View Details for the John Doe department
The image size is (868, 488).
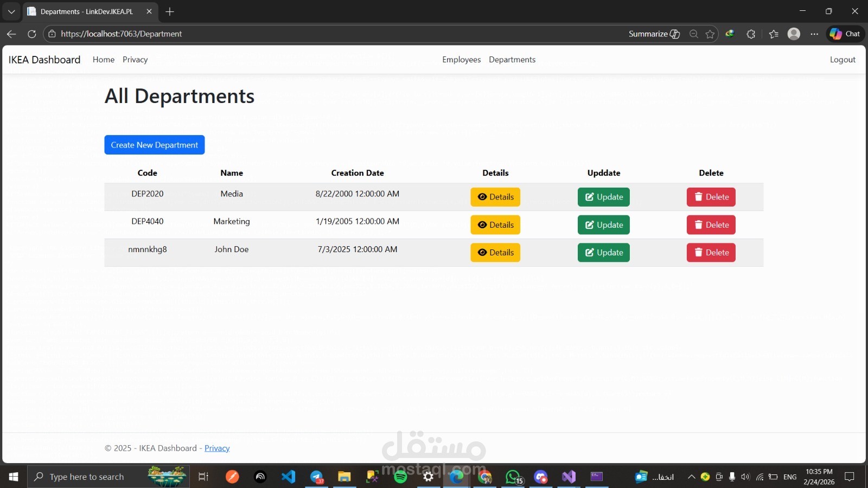(x=495, y=252)
